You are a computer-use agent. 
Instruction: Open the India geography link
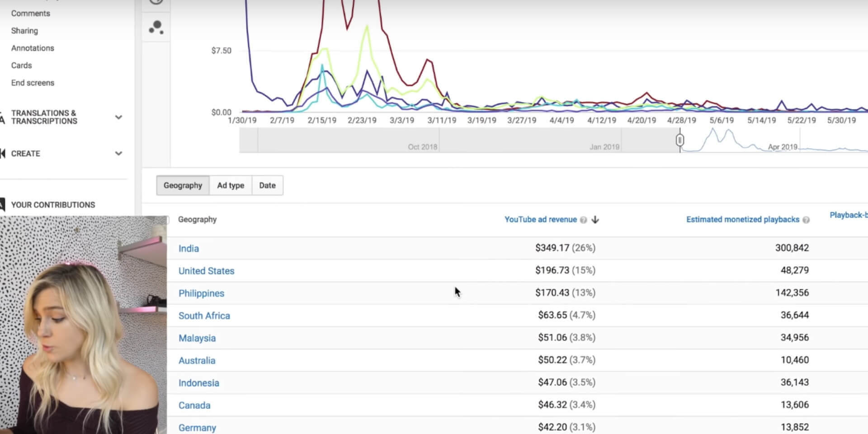[x=189, y=249]
